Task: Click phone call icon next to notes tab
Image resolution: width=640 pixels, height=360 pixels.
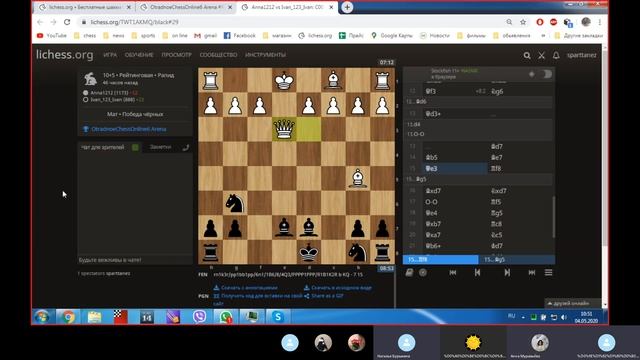Action: point(186,147)
